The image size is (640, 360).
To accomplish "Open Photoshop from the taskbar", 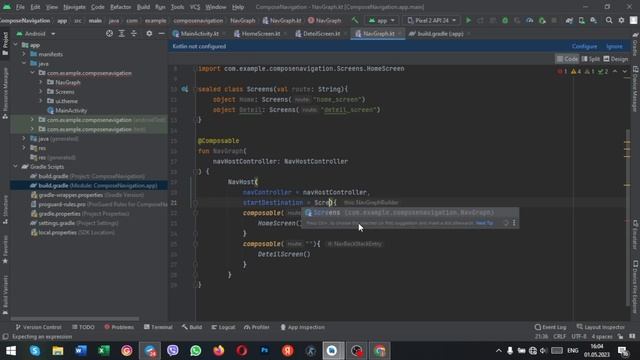I will 264,351.
